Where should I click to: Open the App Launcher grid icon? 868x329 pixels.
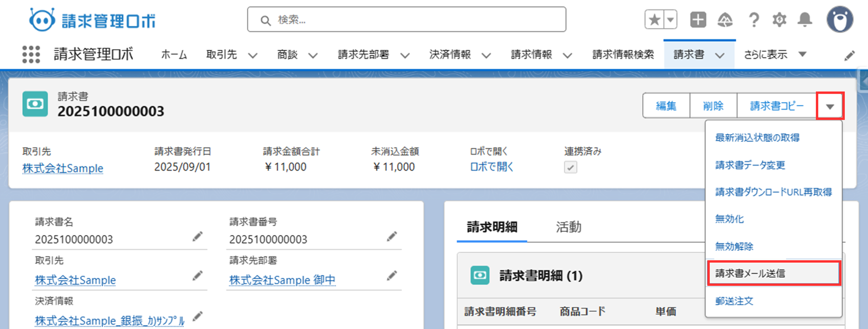coord(31,54)
